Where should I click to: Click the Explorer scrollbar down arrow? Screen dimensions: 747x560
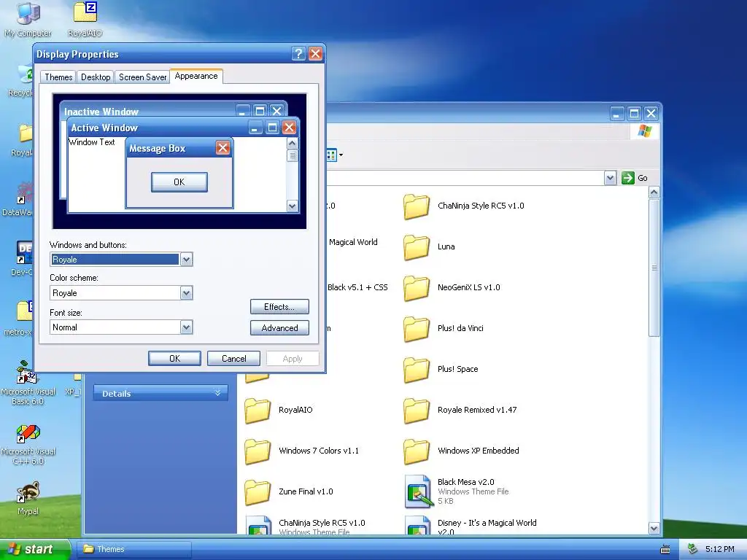(x=654, y=528)
